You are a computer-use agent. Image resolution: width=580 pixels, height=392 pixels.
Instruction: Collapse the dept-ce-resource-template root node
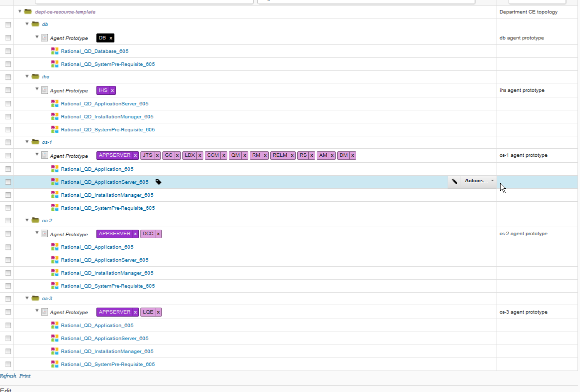20,11
